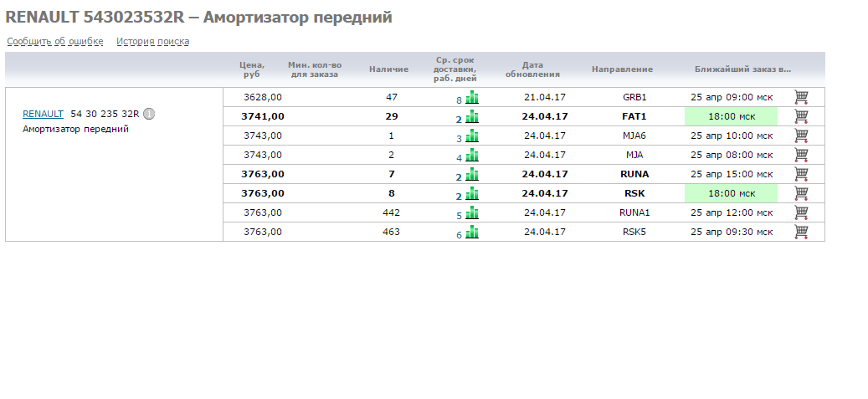
Task: Add RSK5 offer to cart
Action: 800,232
